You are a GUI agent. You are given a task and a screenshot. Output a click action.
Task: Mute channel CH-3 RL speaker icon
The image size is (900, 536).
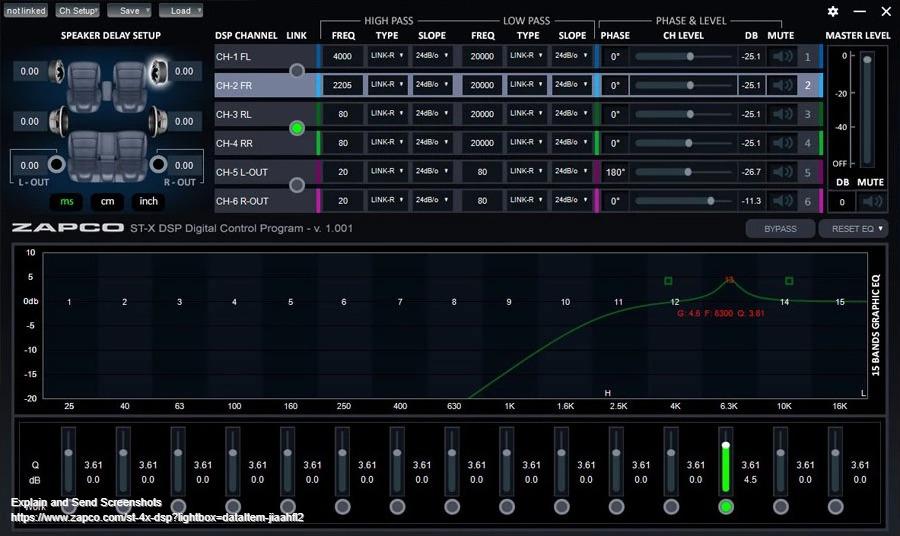pyautogui.click(x=782, y=114)
